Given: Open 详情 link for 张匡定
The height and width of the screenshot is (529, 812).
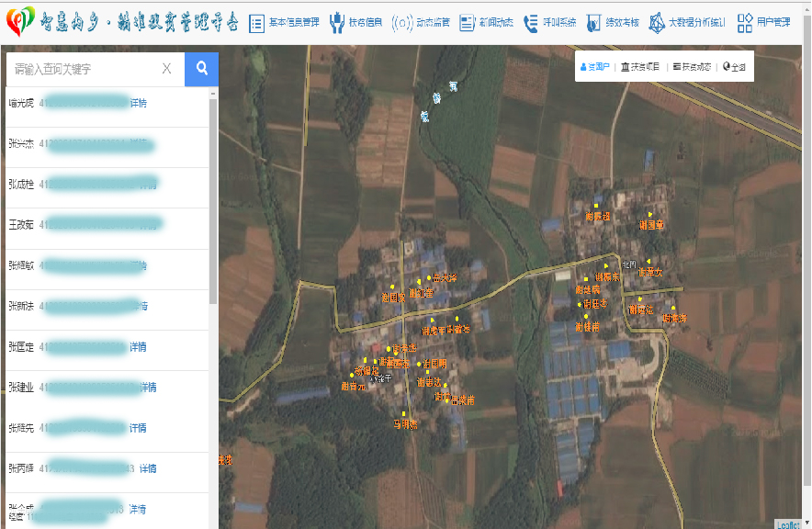Looking at the screenshot, I should point(138,347).
